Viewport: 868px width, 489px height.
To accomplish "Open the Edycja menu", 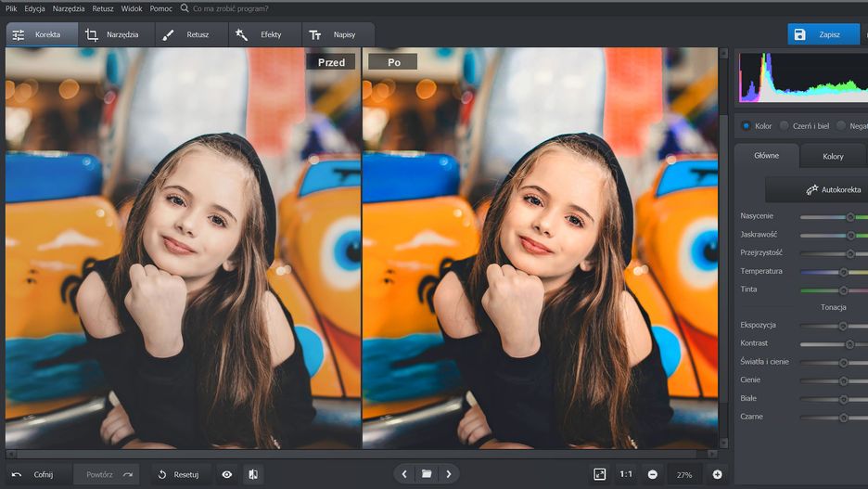I will (34, 8).
